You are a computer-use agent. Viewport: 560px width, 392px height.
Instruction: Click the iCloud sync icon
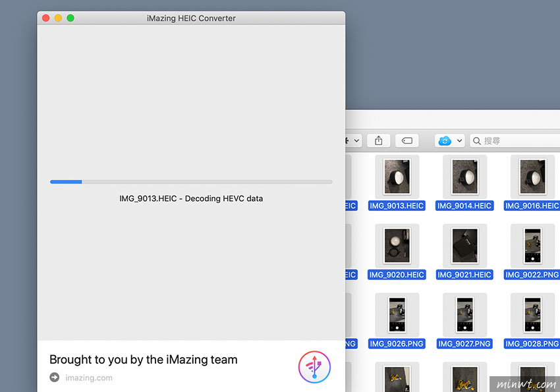(444, 141)
